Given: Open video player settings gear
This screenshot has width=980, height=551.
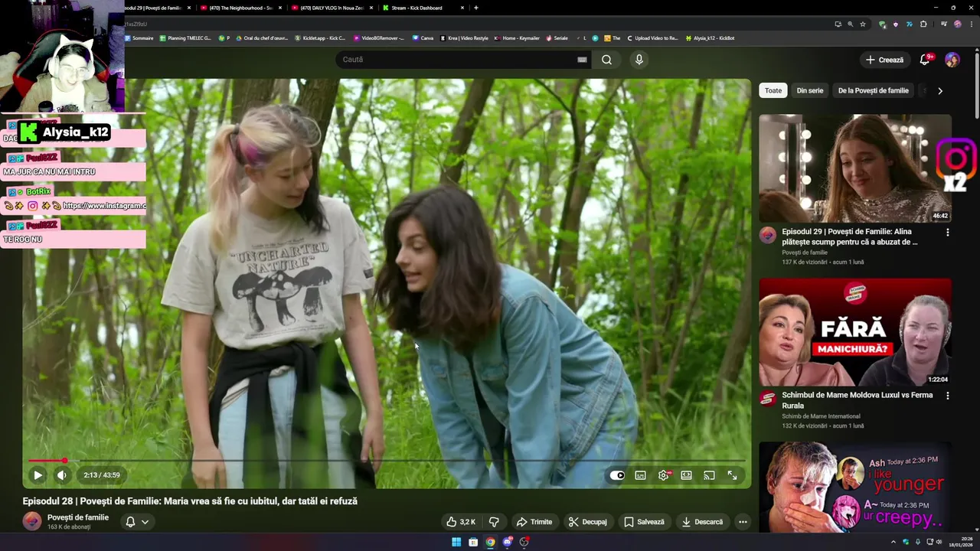Looking at the screenshot, I should point(664,475).
